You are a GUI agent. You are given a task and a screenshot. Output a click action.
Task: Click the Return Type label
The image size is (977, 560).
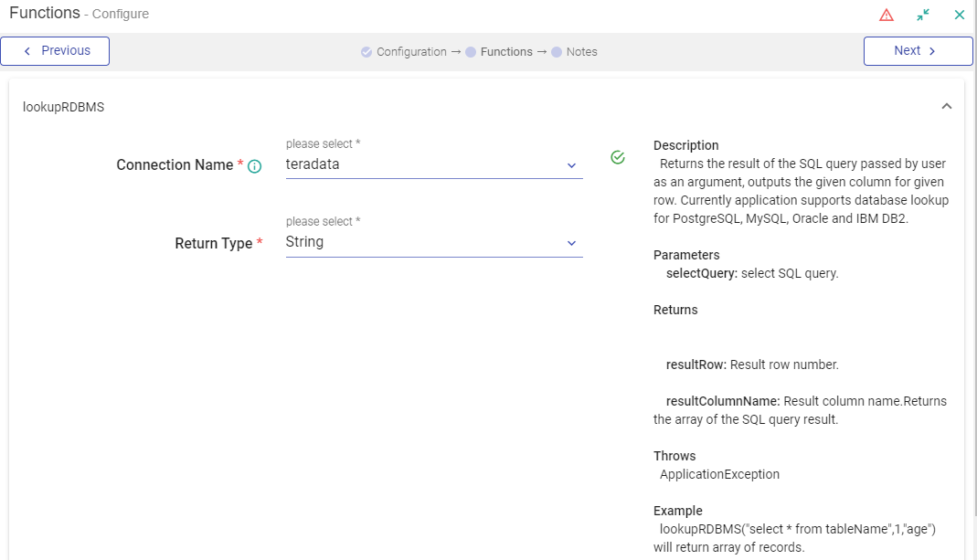coord(214,244)
